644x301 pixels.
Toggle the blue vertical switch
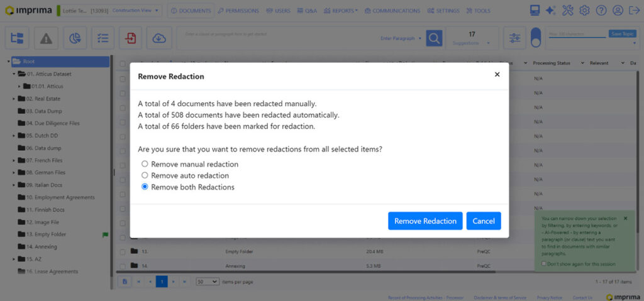tap(536, 38)
